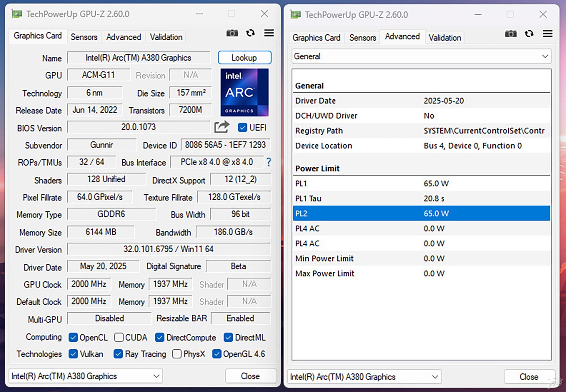Click the refresh icon in left GPU-Z window
The image size is (566, 392).
(250, 33)
